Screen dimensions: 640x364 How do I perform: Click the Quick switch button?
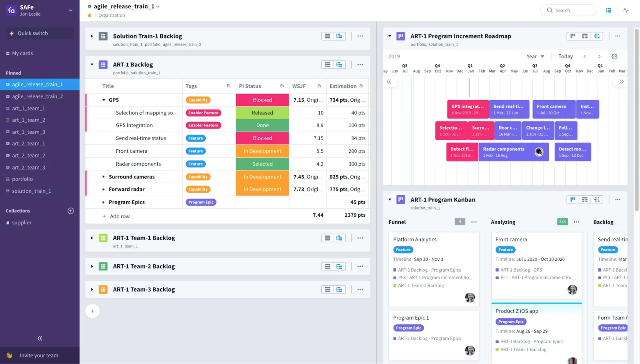tap(40, 33)
